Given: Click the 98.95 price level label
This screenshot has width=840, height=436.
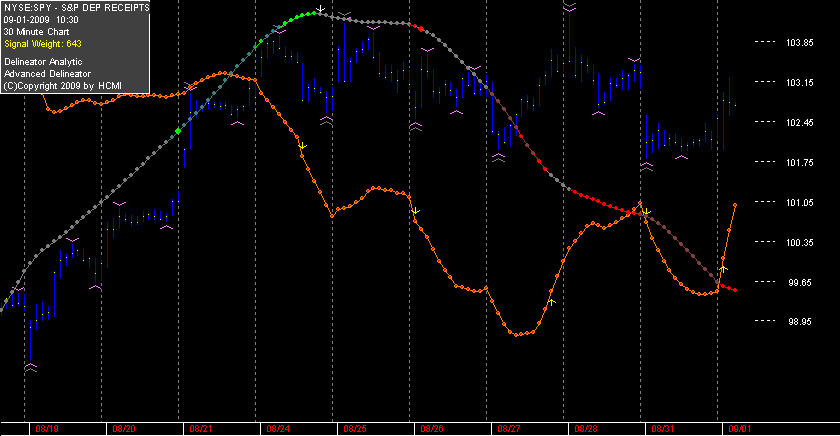Looking at the screenshot, I should point(799,322).
